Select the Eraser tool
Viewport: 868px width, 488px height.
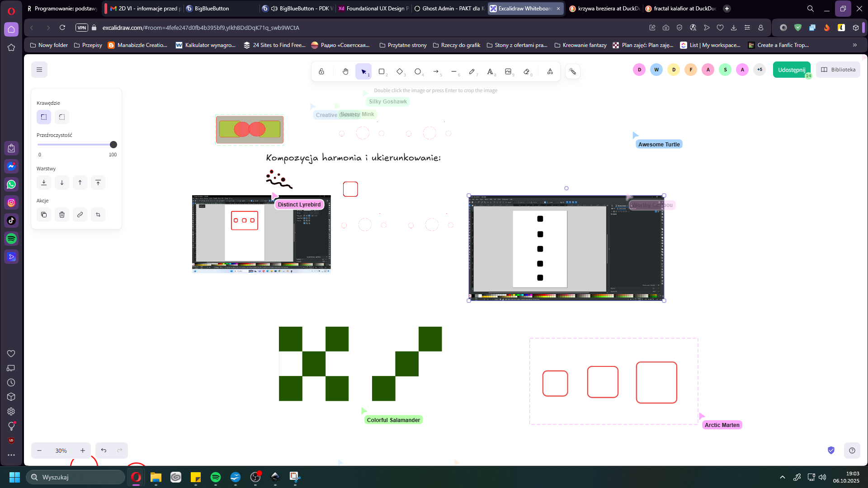coord(526,71)
